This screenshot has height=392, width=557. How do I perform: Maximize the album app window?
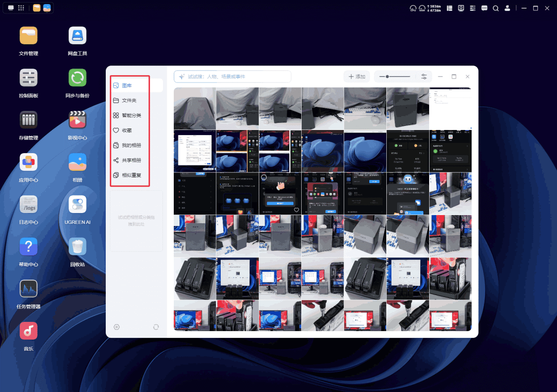click(x=454, y=76)
